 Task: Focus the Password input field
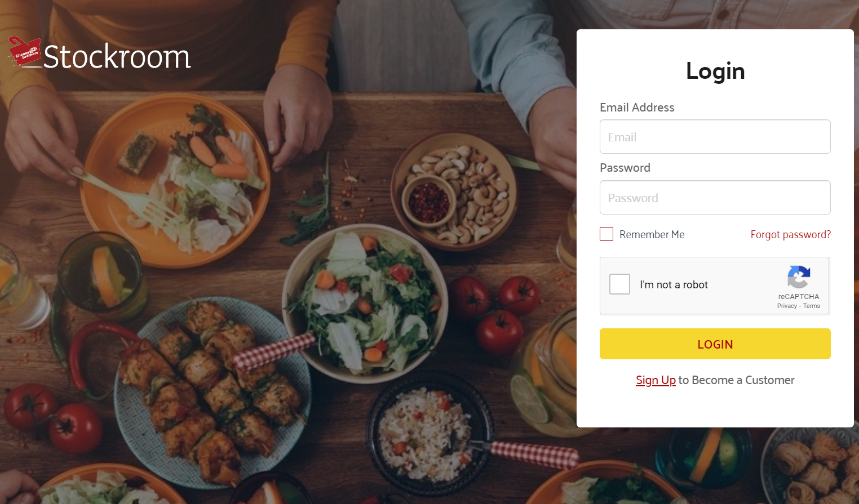click(x=715, y=198)
